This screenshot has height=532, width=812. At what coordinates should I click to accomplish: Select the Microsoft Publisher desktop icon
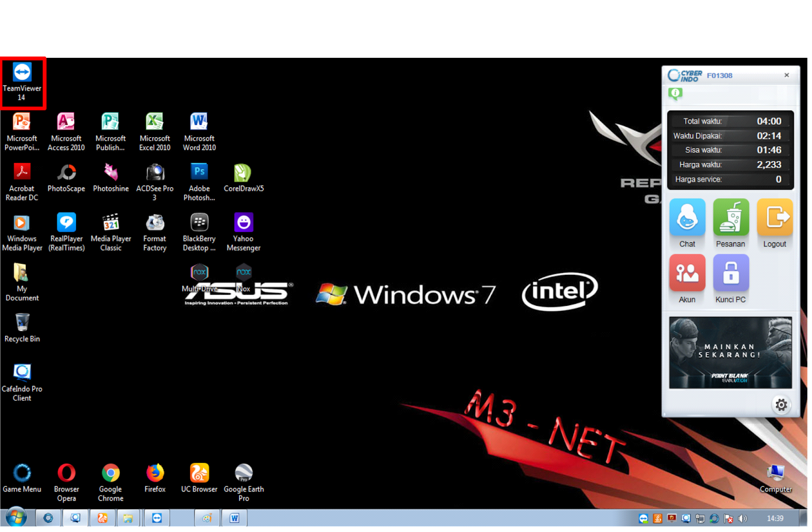[110, 132]
